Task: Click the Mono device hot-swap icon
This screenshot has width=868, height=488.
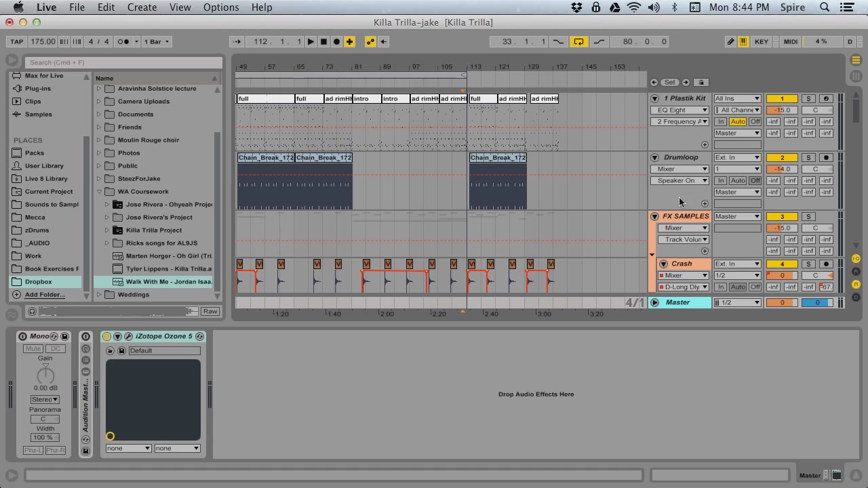Action: [x=54, y=336]
